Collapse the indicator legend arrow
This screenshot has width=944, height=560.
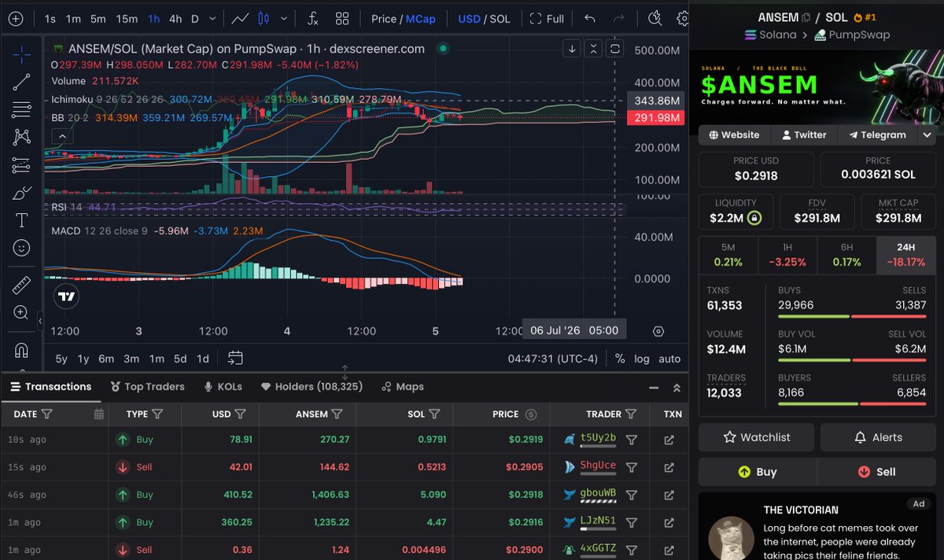(62, 136)
